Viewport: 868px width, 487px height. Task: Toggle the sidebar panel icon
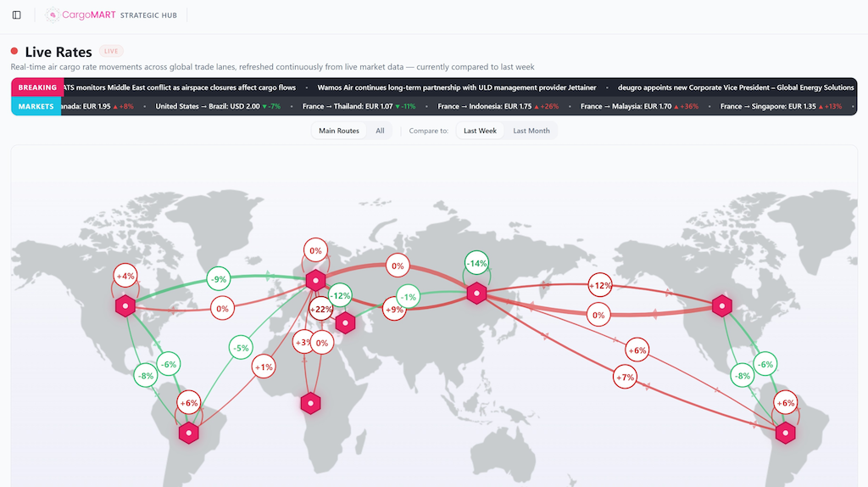17,15
